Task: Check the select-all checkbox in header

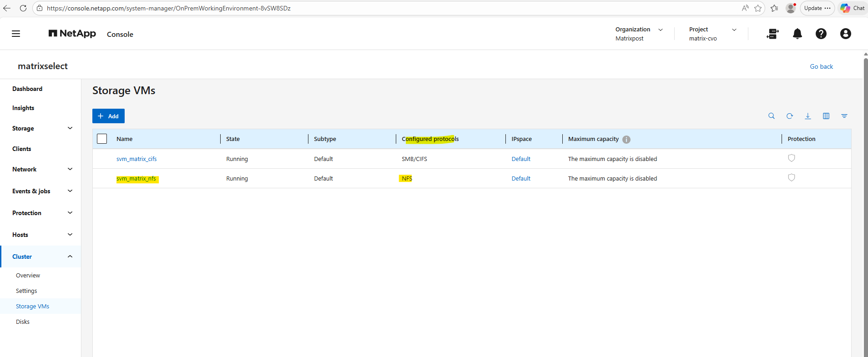Action: coord(102,139)
